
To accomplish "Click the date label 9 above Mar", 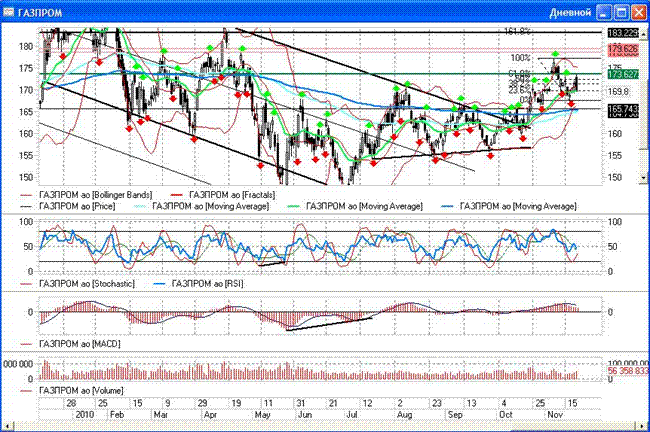I will (x=167, y=403).
